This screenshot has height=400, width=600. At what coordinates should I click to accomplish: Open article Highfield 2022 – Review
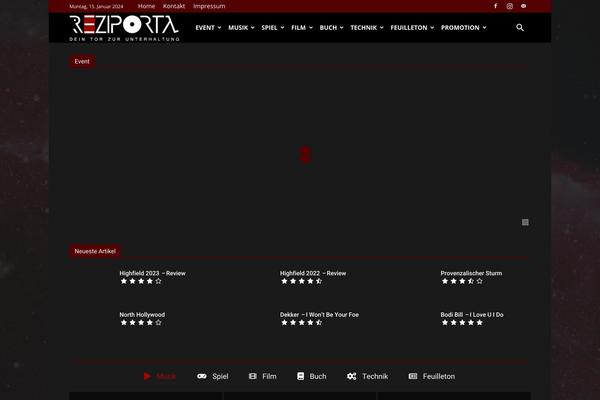313,273
